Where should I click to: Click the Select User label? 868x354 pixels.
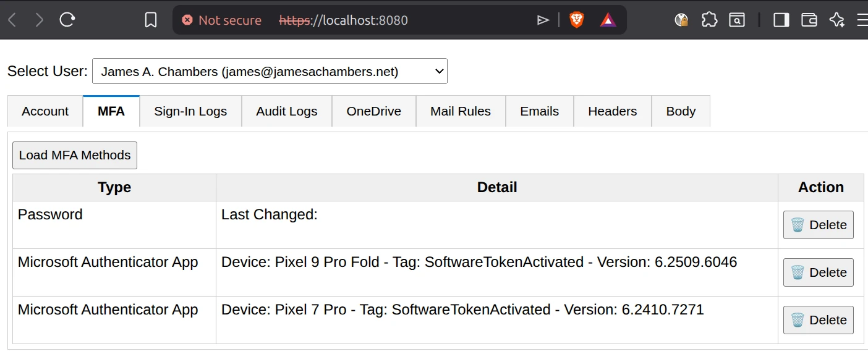pyautogui.click(x=48, y=71)
